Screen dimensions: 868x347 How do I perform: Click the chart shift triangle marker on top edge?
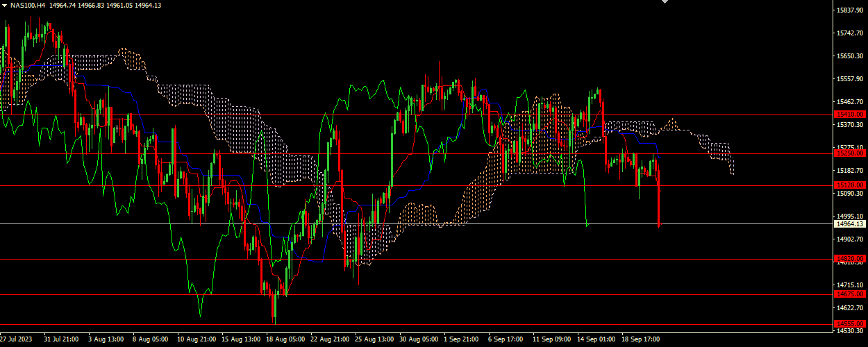point(665,2)
